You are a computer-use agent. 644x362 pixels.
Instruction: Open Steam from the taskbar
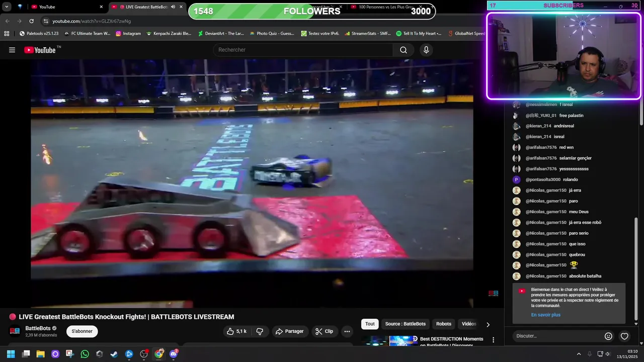click(114, 354)
